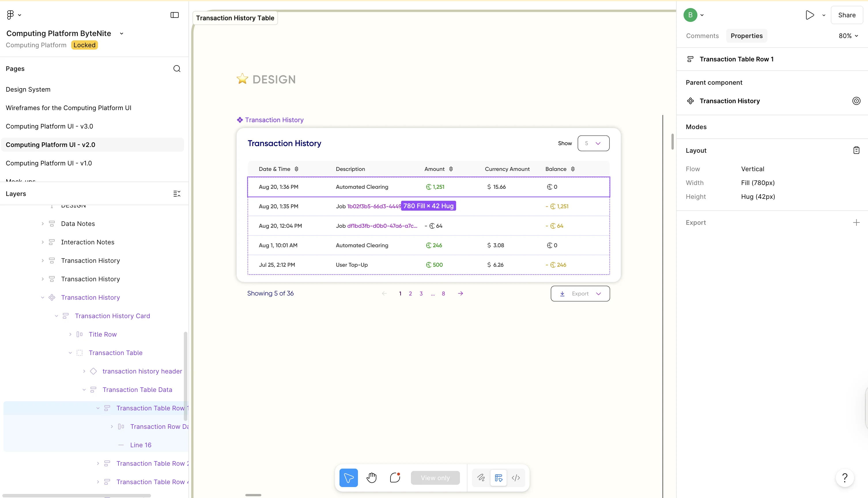Open Wireframes for the Computing Platform UI page
The width and height of the screenshot is (868, 498).
pyautogui.click(x=68, y=108)
